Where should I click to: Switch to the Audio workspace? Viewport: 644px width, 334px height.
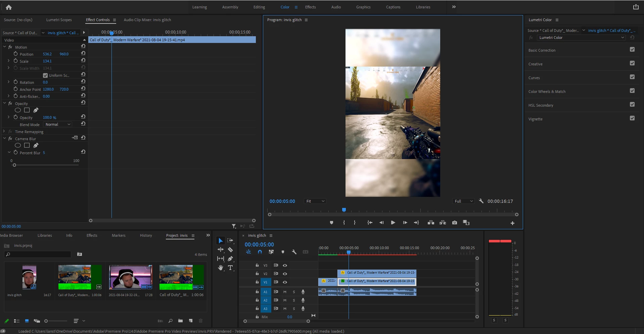[x=336, y=7]
